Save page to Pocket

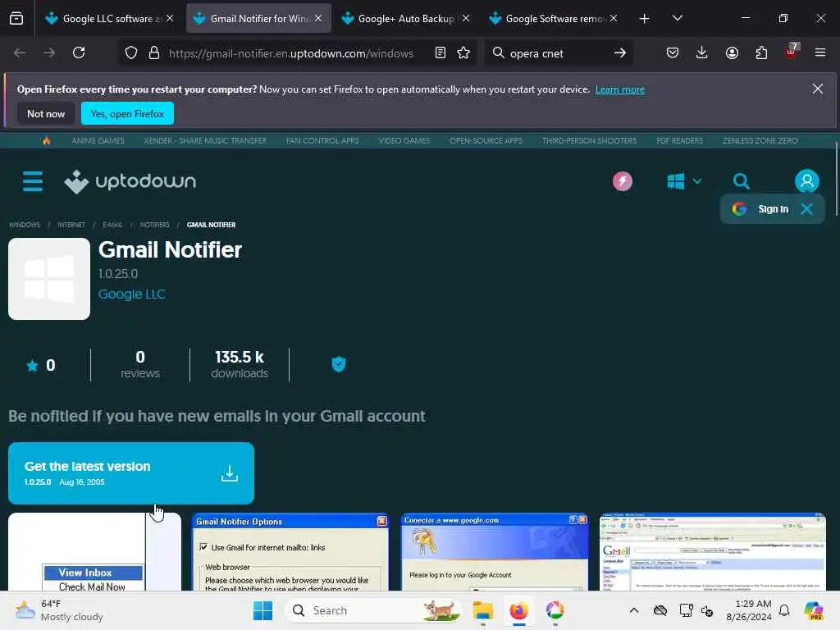[673, 53]
